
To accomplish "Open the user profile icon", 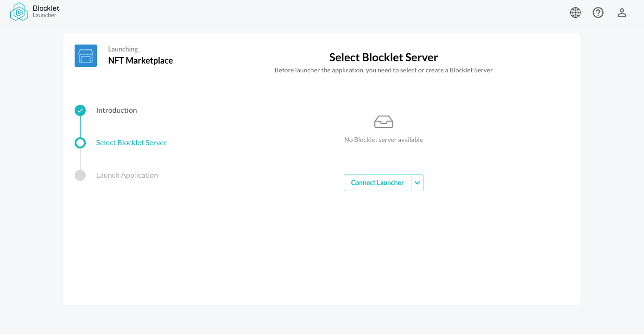I will coord(622,13).
